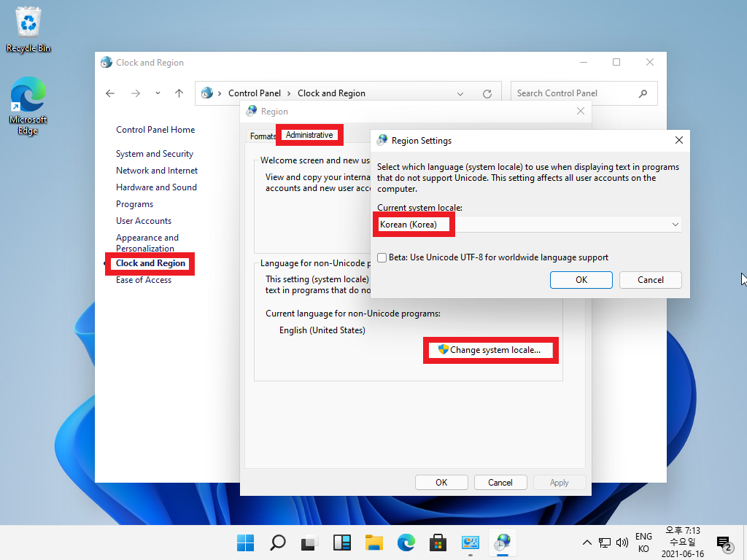This screenshot has width=747, height=560.
Task: Open the Recycle Bin desktop icon
Action: tap(28, 29)
